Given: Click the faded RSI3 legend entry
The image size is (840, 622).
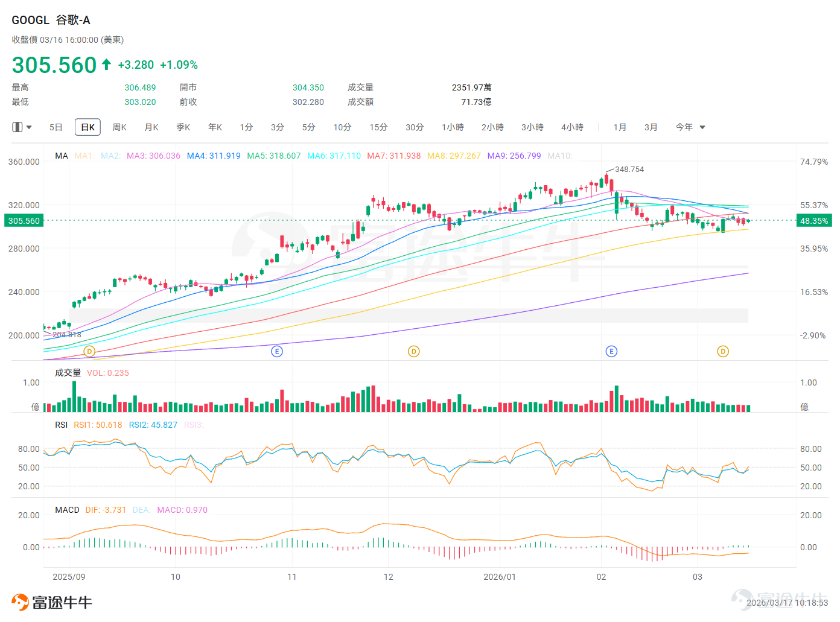Looking at the screenshot, I should (194, 425).
